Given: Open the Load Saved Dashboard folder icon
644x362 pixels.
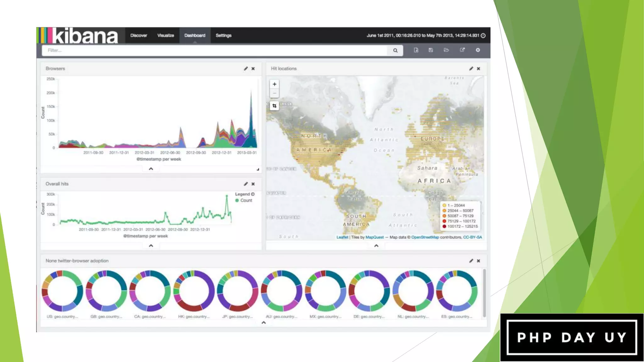Looking at the screenshot, I should [446, 50].
